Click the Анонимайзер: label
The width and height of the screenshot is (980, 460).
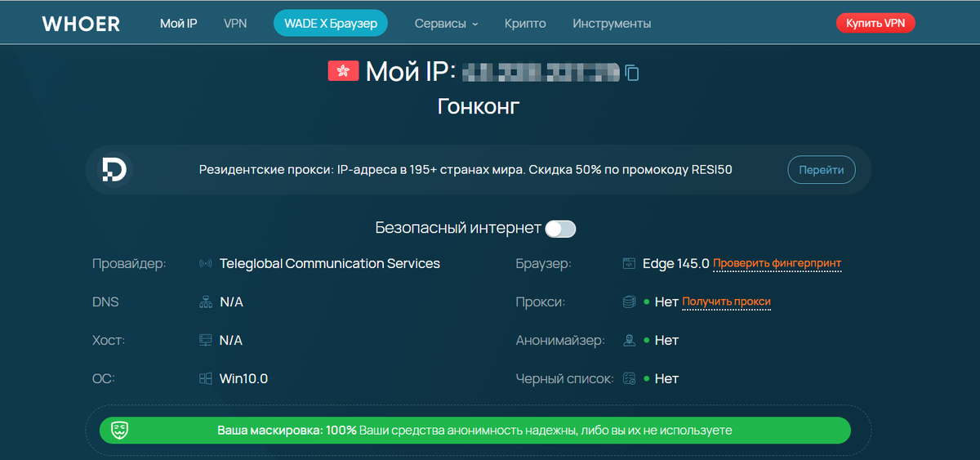point(560,340)
